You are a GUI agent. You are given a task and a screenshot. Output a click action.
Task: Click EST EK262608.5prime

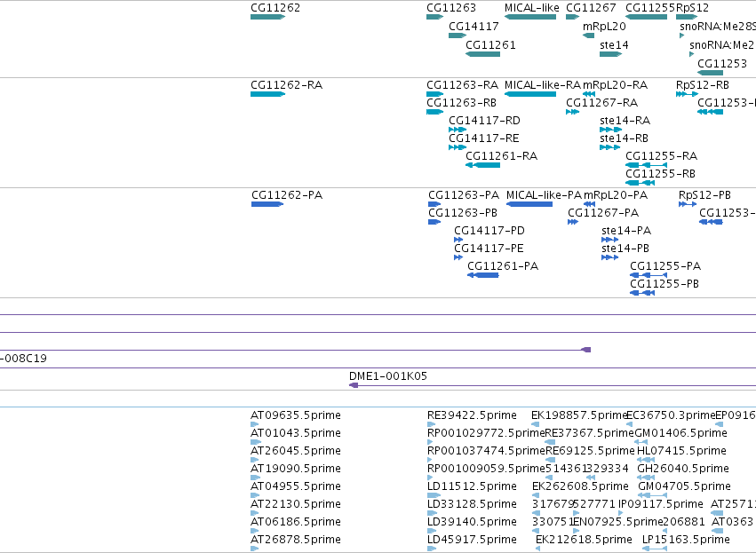580,486
